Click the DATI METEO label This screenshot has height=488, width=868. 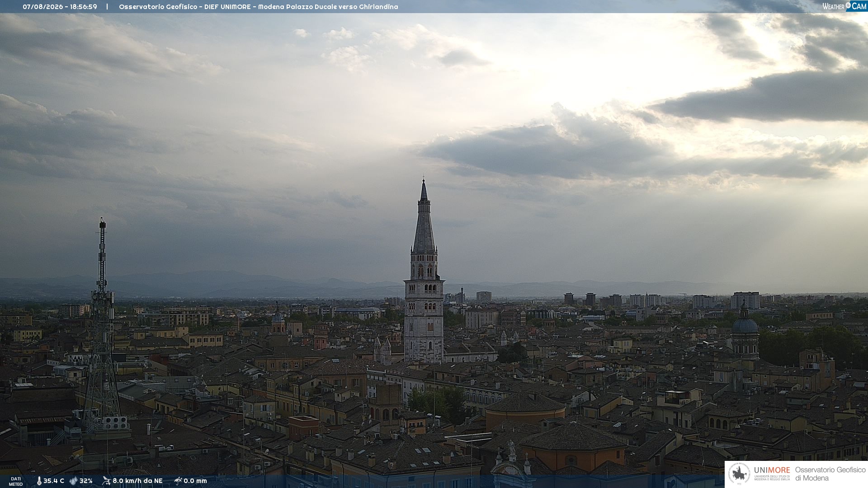[x=16, y=481]
